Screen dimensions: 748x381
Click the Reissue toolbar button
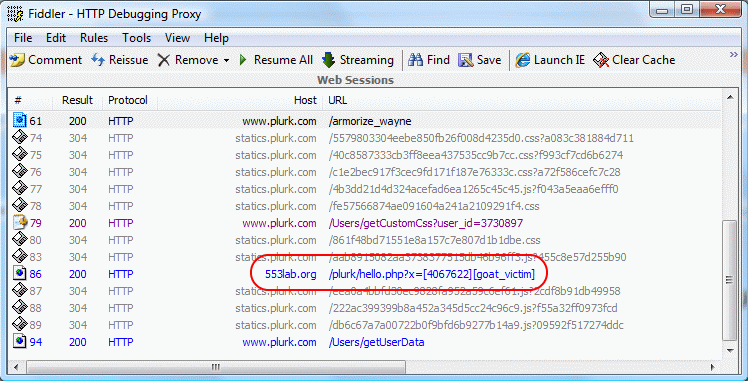click(x=119, y=60)
